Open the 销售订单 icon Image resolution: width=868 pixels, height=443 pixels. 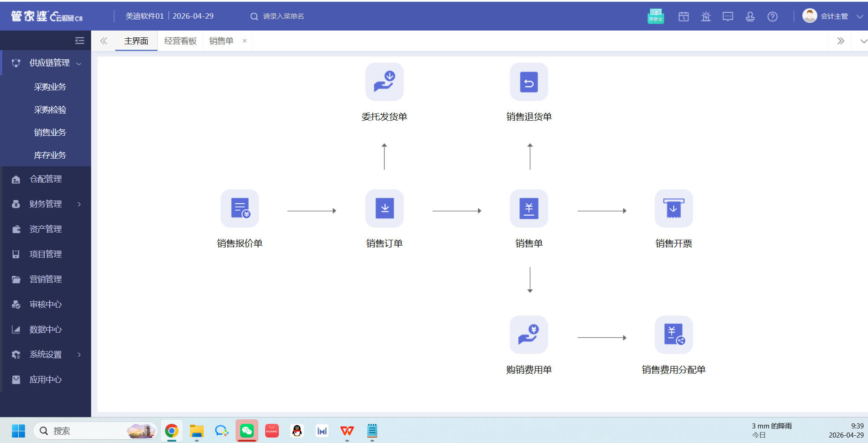[x=385, y=208]
